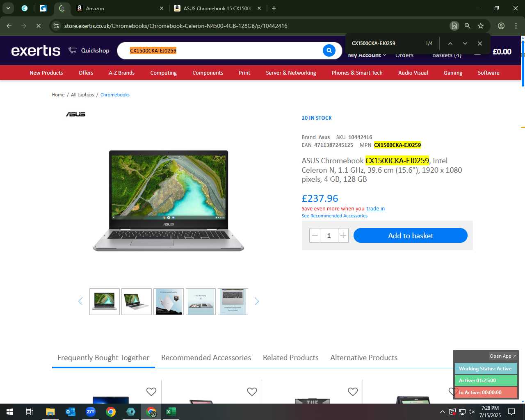Viewport: 525px width, 420px height.
Task: Open the Gaming menu item
Action: tap(453, 73)
